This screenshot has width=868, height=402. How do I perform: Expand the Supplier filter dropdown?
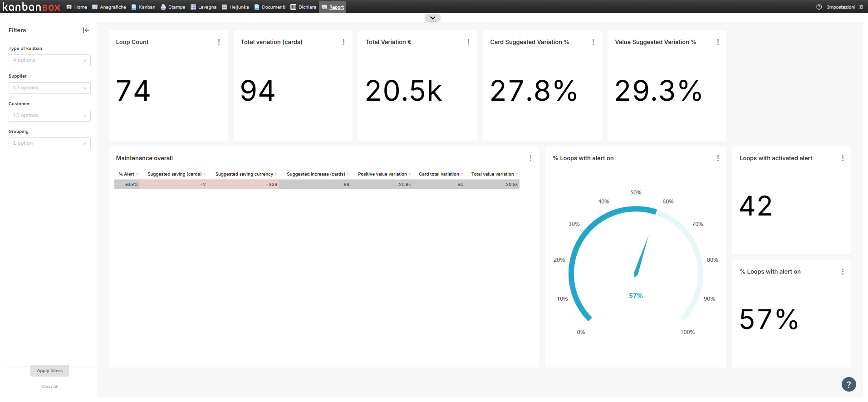click(49, 88)
